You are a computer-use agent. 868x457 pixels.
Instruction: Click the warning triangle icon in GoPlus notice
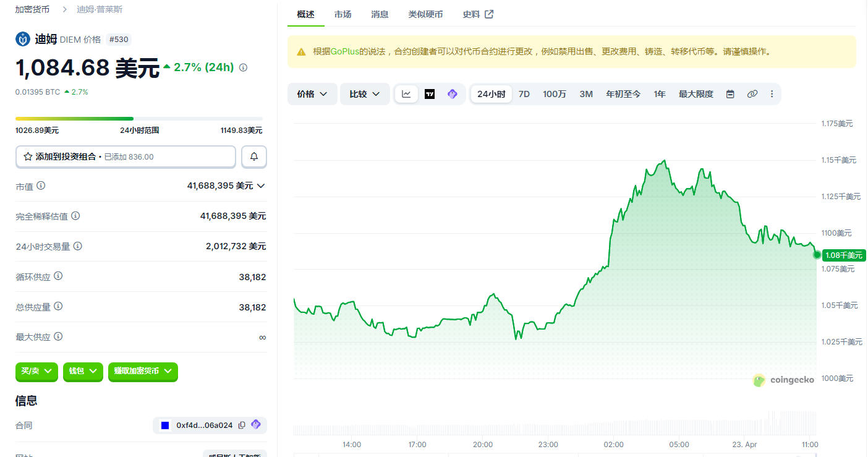[302, 52]
